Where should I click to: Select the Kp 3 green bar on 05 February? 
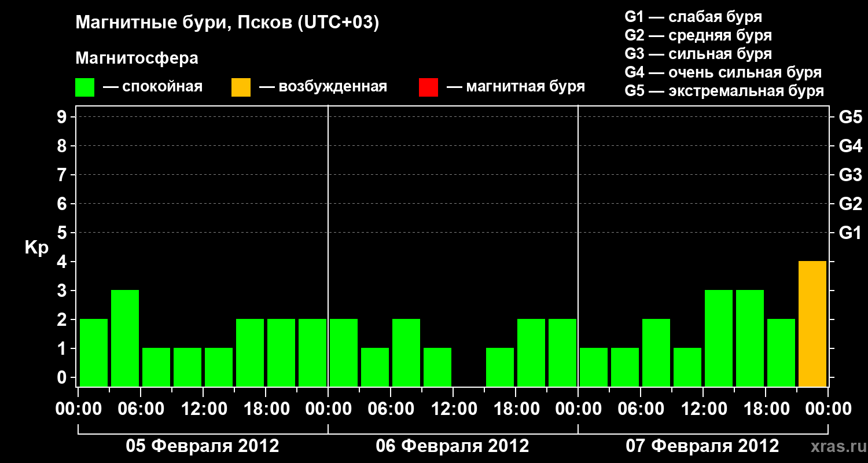[125, 339]
